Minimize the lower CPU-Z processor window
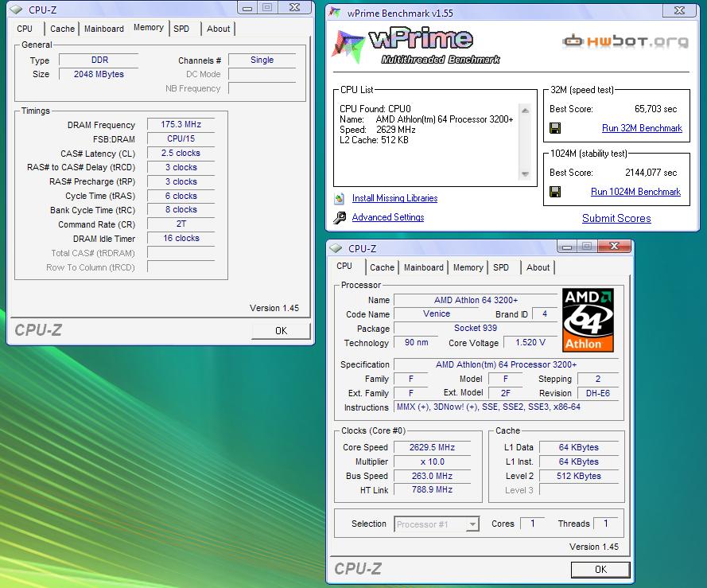This screenshot has height=588, width=707. [567, 247]
